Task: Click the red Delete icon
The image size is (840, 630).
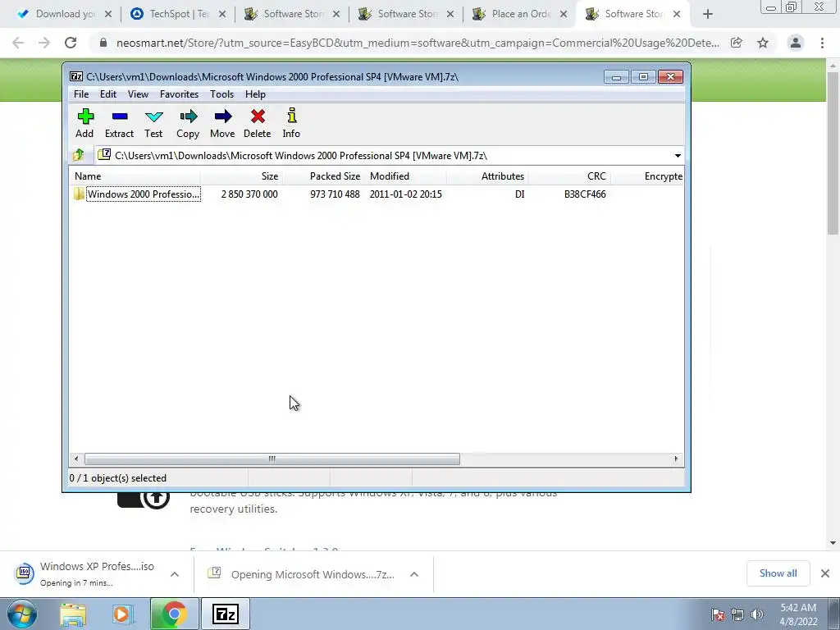Action: [258, 116]
